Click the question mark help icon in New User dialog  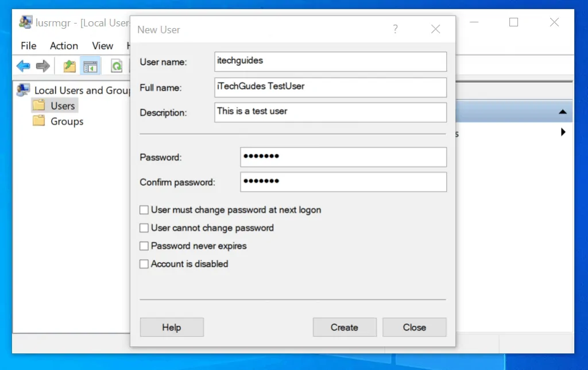coord(395,29)
